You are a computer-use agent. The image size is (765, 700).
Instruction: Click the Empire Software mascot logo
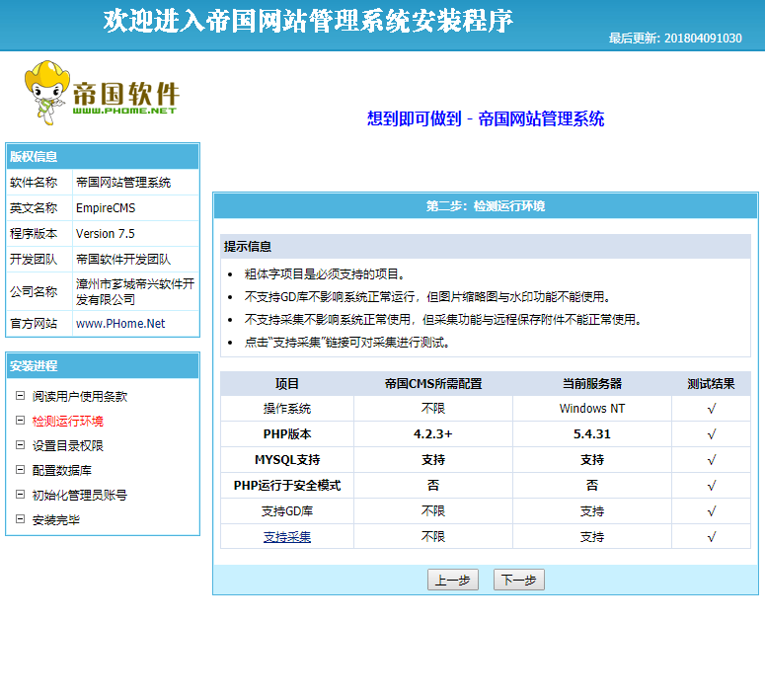(100, 88)
